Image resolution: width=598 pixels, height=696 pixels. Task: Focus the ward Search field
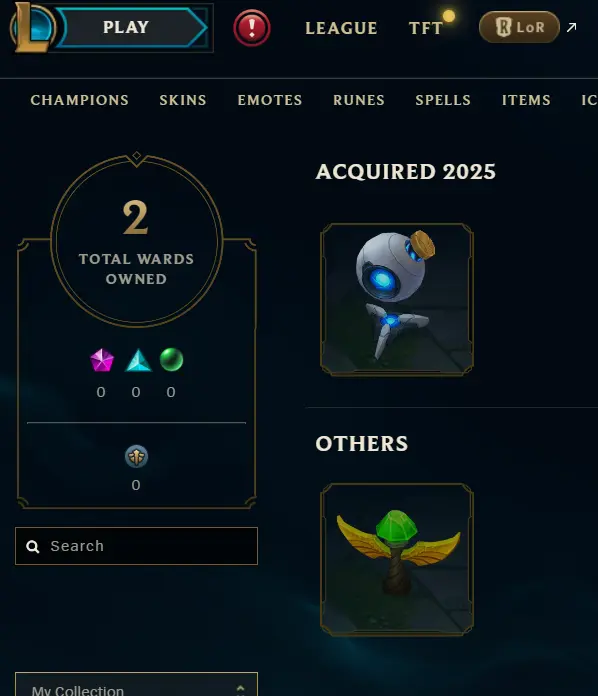pyautogui.click(x=136, y=546)
